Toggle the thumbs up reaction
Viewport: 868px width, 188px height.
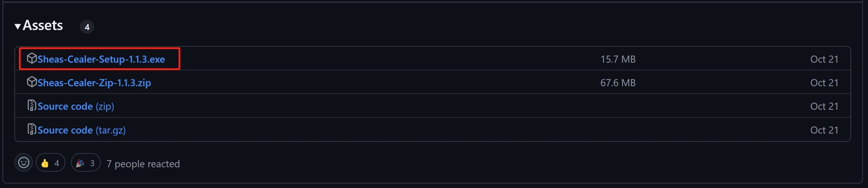50,163
